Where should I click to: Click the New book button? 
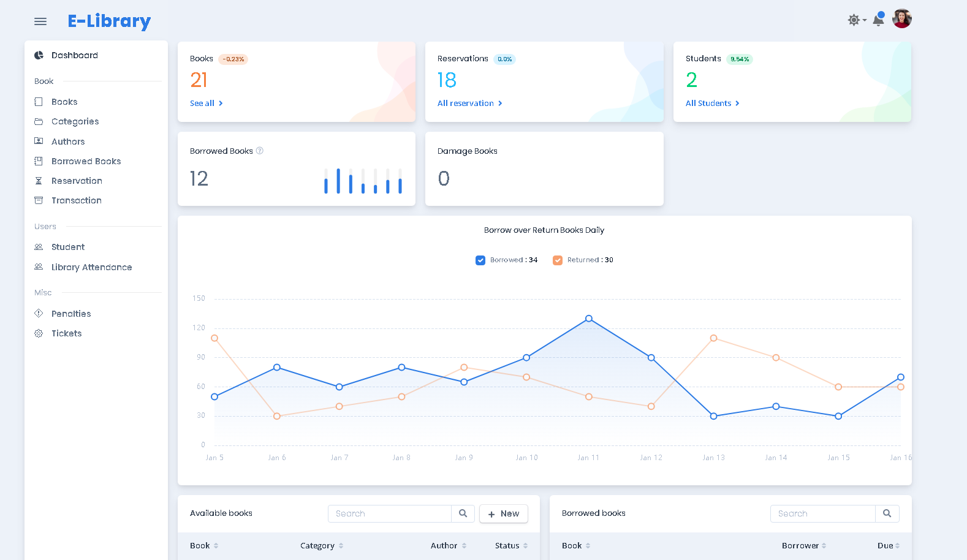click(x=504, y=513)
